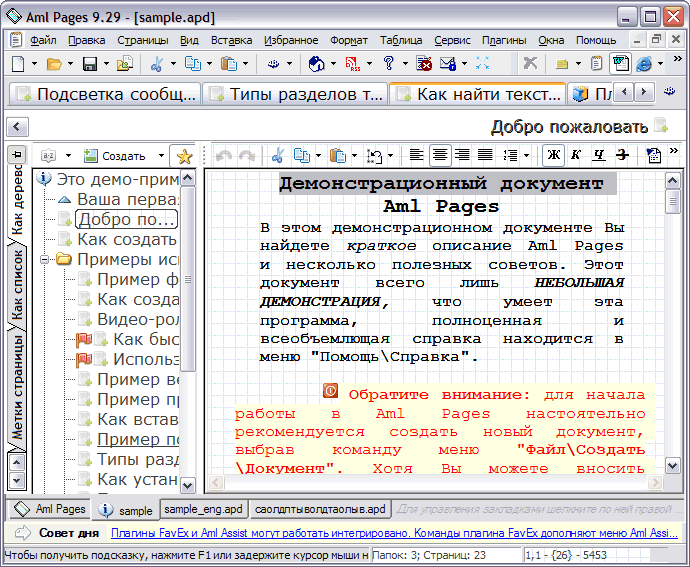Toggle center alignment paragraph button
The height and width of the screenshot is (567, 690).
pos(440,155)
